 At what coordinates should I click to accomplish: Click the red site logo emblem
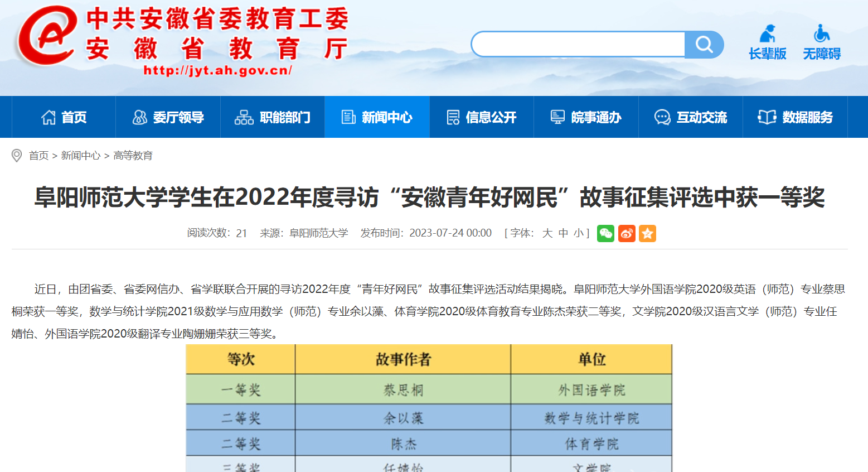(47, 37)
